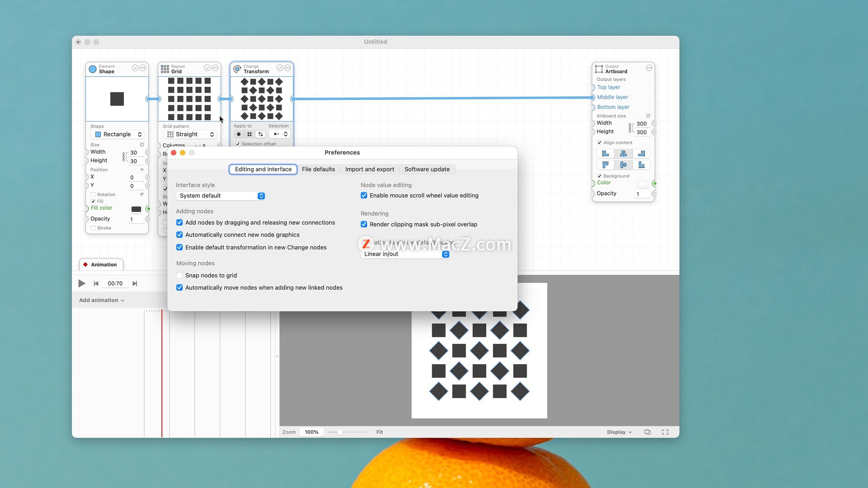Toggle Background checkbox in Artboard node
Image resolution: width=868 pixels, height=488 pixels.
[599, 176]
